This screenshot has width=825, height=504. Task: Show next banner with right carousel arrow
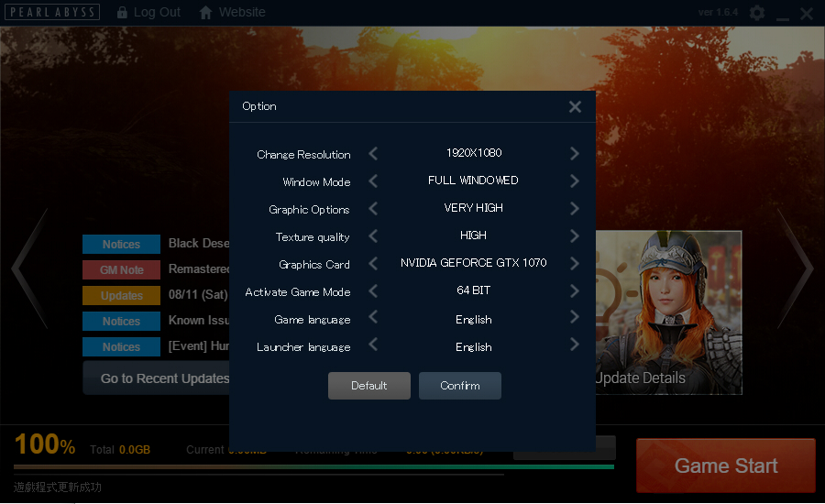click(x=796, y=268)
